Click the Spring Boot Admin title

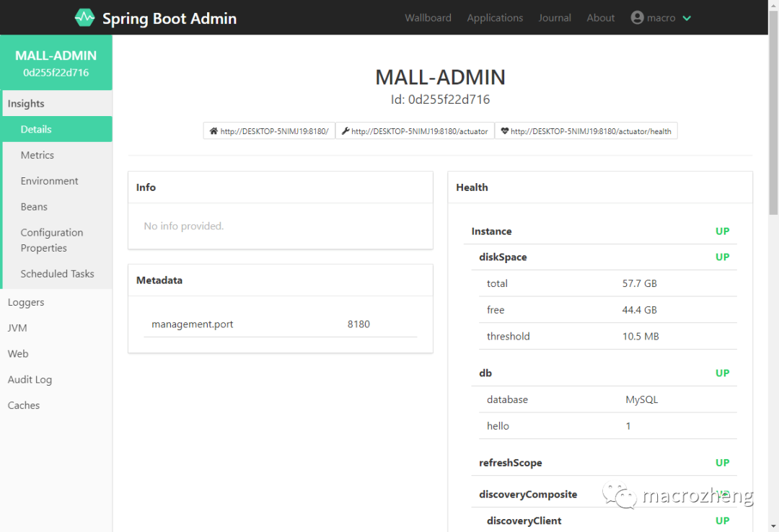click(170, 18)
